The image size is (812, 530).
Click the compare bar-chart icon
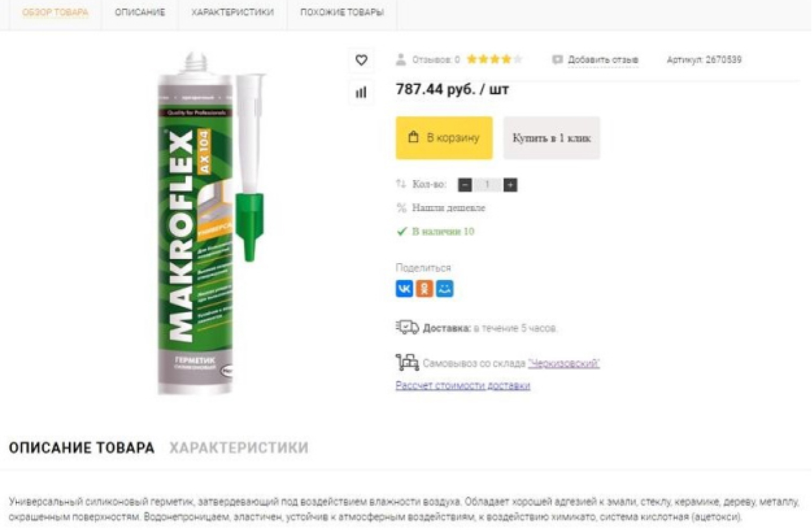(x=361, y=93)
